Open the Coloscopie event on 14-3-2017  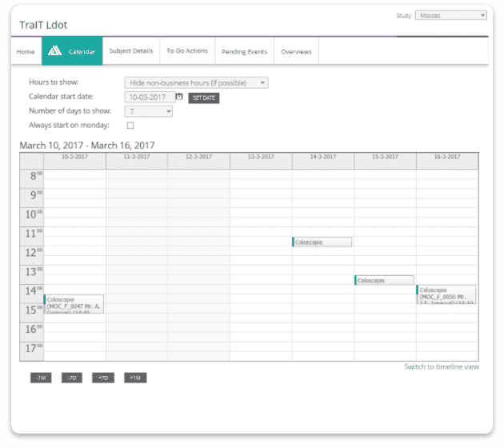322,242
